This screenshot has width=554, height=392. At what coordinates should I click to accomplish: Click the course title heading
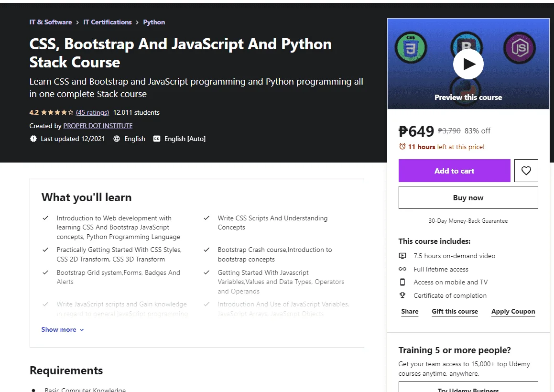click(181, 53)
